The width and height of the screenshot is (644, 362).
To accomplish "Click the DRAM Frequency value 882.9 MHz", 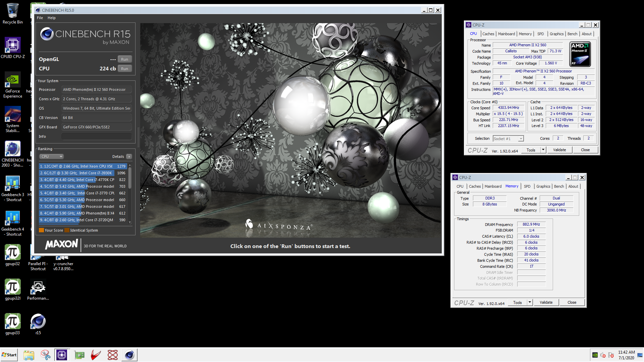I will 531,225.
